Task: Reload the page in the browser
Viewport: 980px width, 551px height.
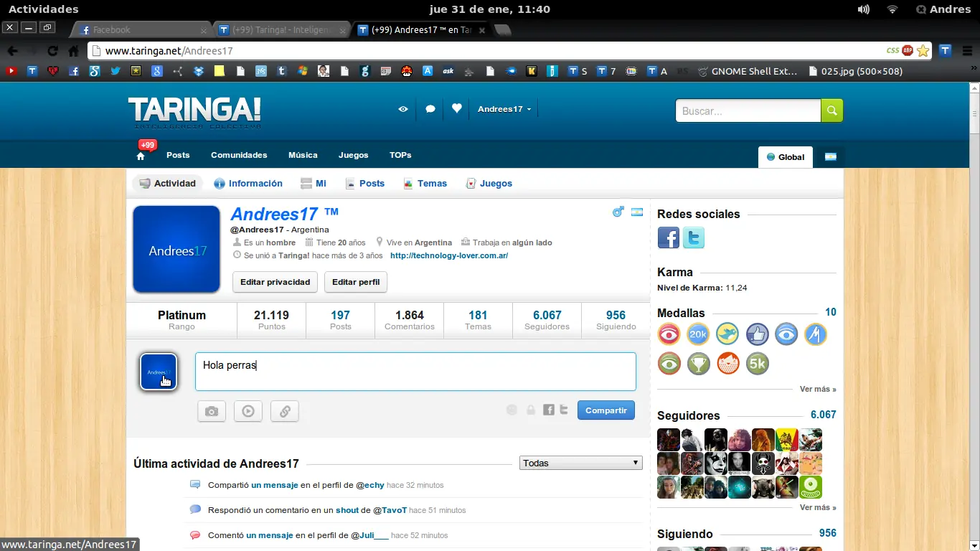Action: point(52,51)
